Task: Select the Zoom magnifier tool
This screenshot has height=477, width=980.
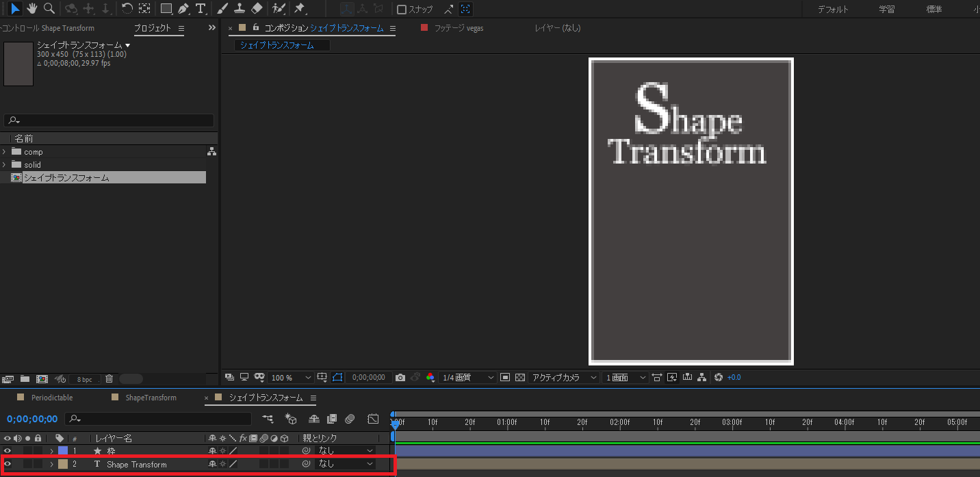Action: tap(49, 8)
